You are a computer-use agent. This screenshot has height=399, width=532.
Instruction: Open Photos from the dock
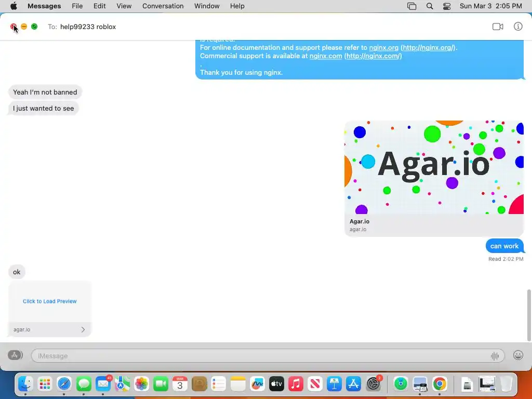coord(141,384)
